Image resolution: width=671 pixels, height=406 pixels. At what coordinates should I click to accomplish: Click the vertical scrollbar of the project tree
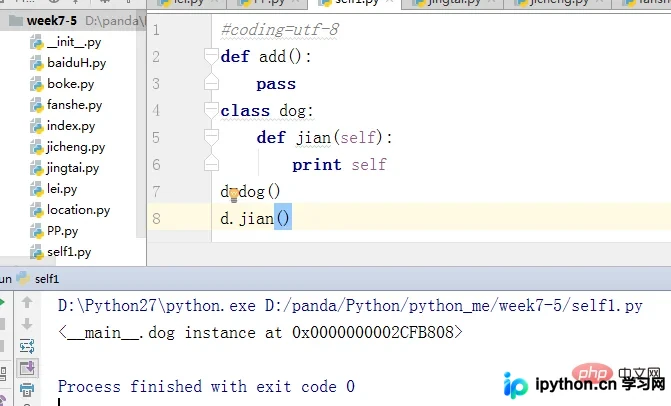click(x=141, y=124)
